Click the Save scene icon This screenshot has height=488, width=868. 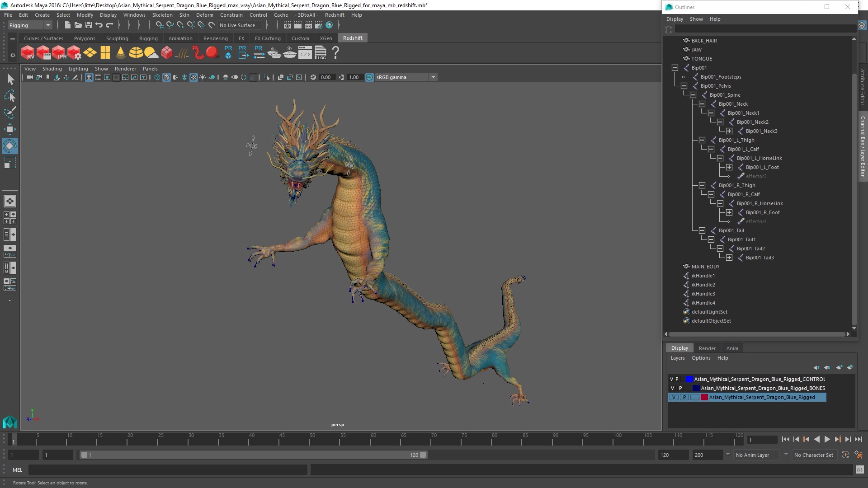click(89, 25)
